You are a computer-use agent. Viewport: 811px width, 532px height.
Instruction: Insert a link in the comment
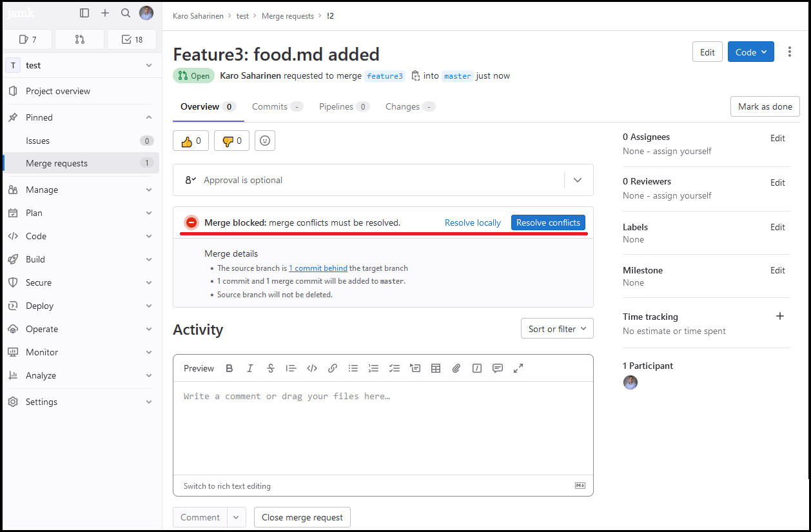tap(333, 368)
